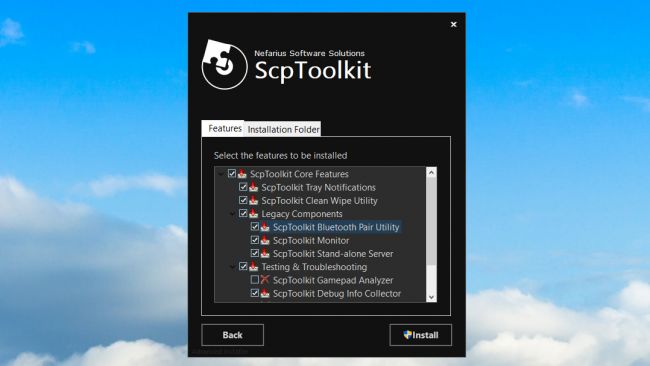Click install icon beside Clean Wipe Utility
The image size is (650, 366).
[253, 200]
